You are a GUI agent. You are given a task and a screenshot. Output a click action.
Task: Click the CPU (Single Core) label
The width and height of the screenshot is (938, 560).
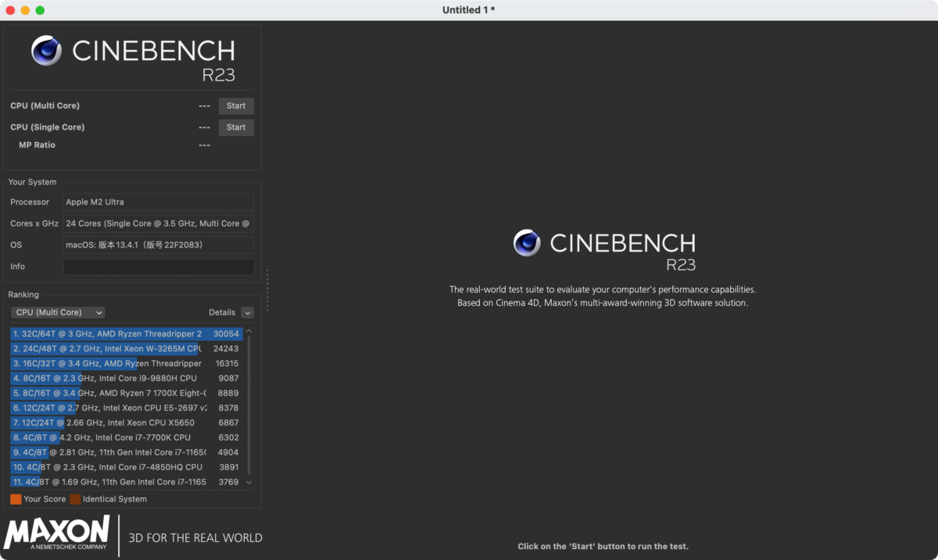click(47, 127)
